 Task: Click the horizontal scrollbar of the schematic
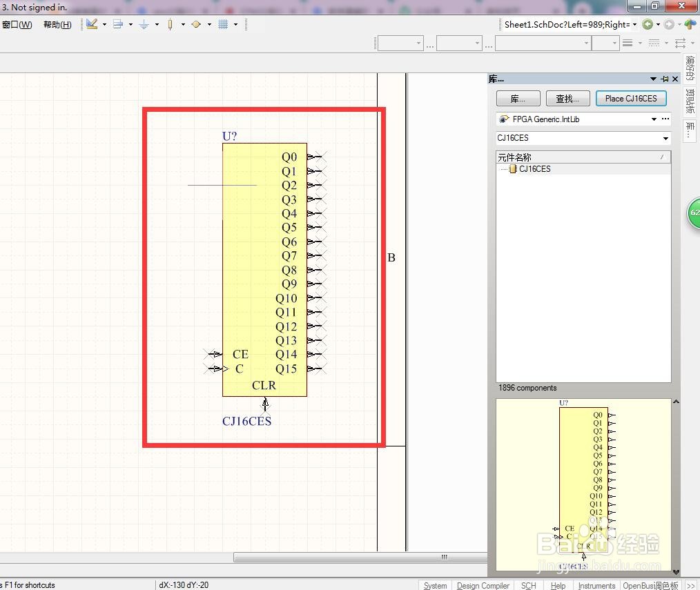pos(360,557)
